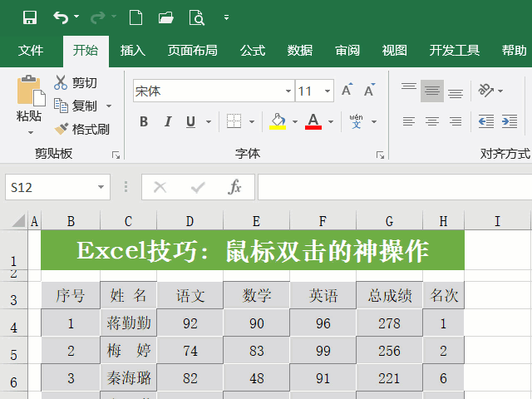Switch to the 公式 (Formulas) tab
This screenshot has height=399, width=532.
click(x=253, y=51)
